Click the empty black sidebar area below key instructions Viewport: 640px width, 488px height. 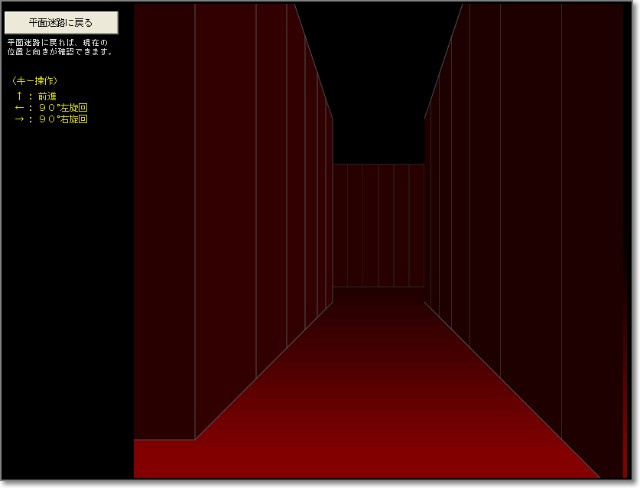point(66,300)
